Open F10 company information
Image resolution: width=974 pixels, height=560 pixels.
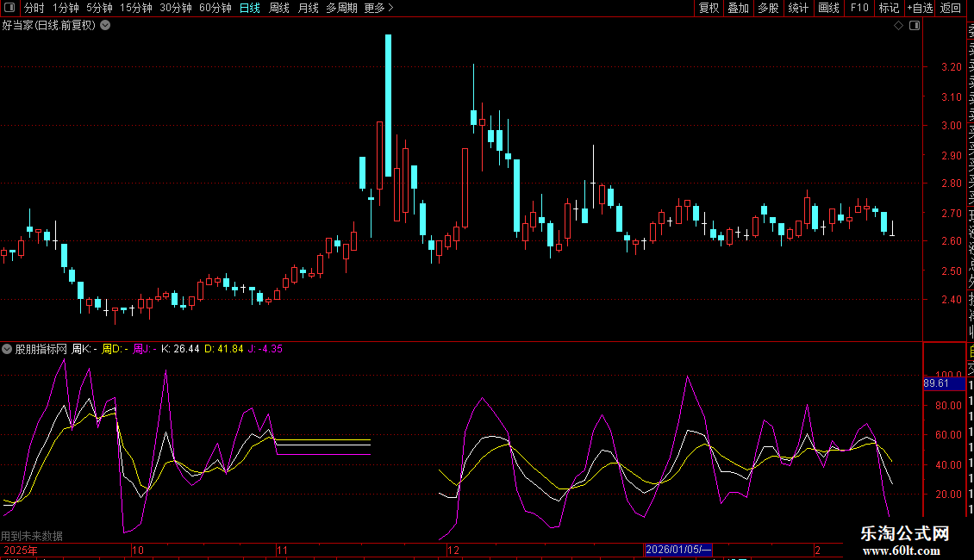(x=859, y=8)
